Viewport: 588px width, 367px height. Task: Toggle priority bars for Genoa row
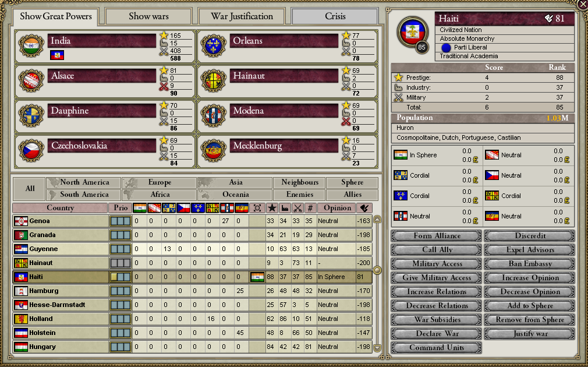[x=121, y=221]
